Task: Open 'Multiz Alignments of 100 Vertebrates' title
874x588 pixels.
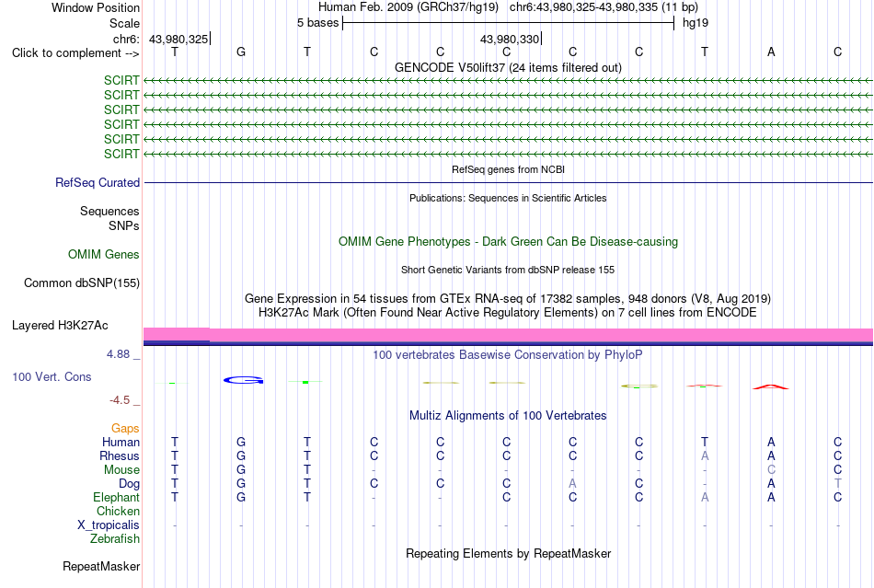Action: 508,416
